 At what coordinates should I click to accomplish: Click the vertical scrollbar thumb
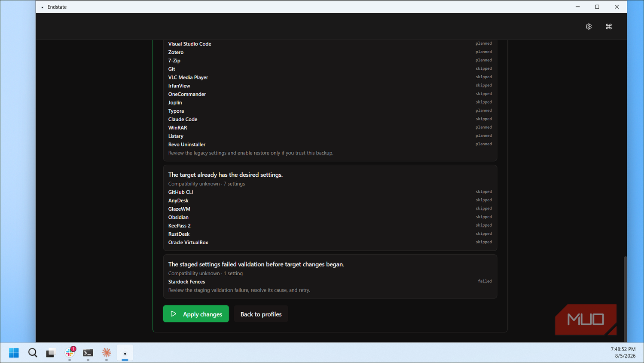(x=625, y=298)
